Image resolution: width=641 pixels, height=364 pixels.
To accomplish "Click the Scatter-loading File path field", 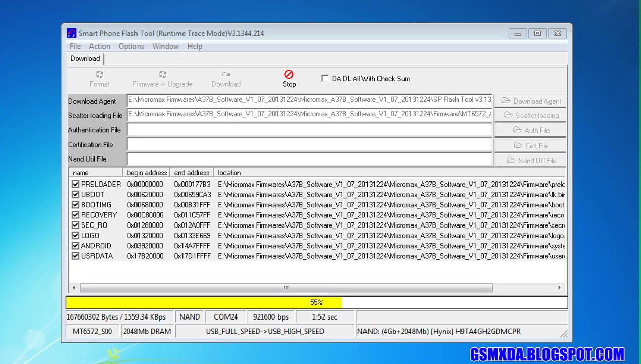I will coord(309,115).
